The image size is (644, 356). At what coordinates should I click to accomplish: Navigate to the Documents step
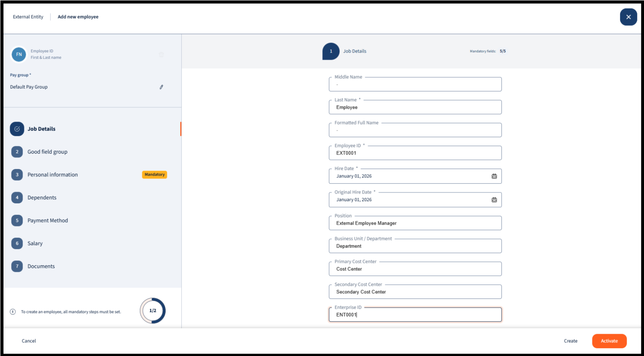click(x=41, y=266)
